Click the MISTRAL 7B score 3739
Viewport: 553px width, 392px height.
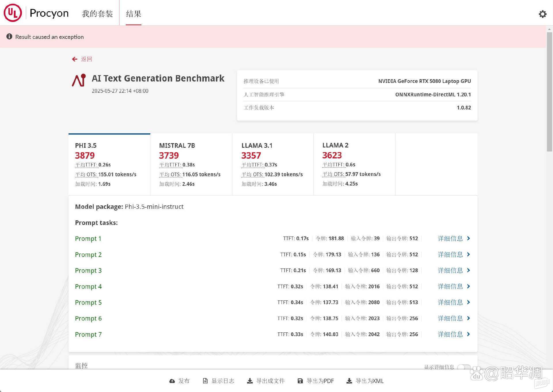(x=169, y=156)
